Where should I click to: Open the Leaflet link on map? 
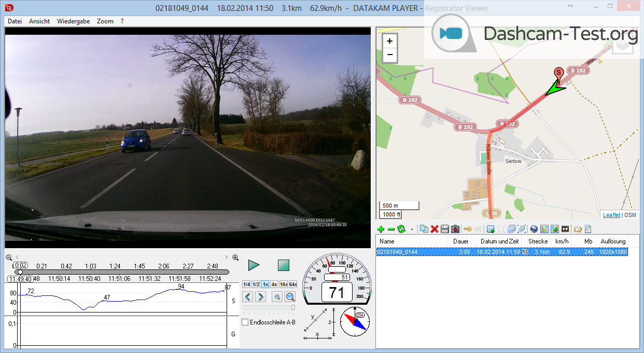(x=611, y=215)
